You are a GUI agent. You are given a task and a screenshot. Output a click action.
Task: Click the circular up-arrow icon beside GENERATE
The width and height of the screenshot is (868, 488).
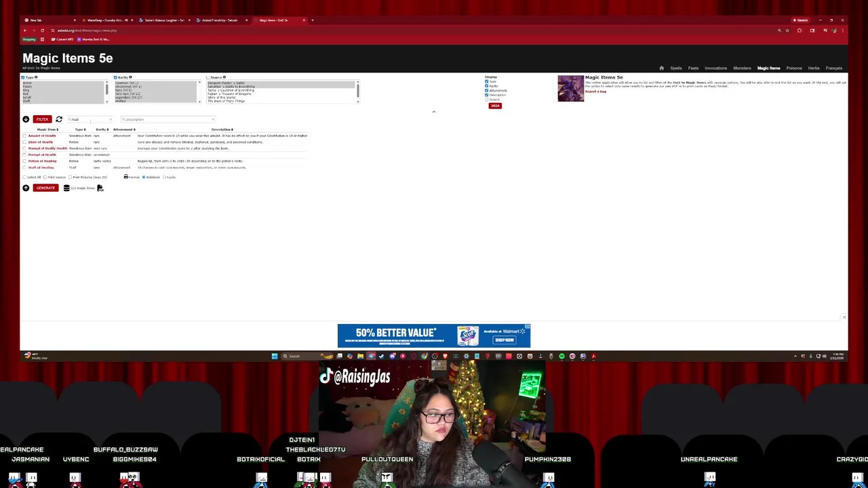point(26,188)
